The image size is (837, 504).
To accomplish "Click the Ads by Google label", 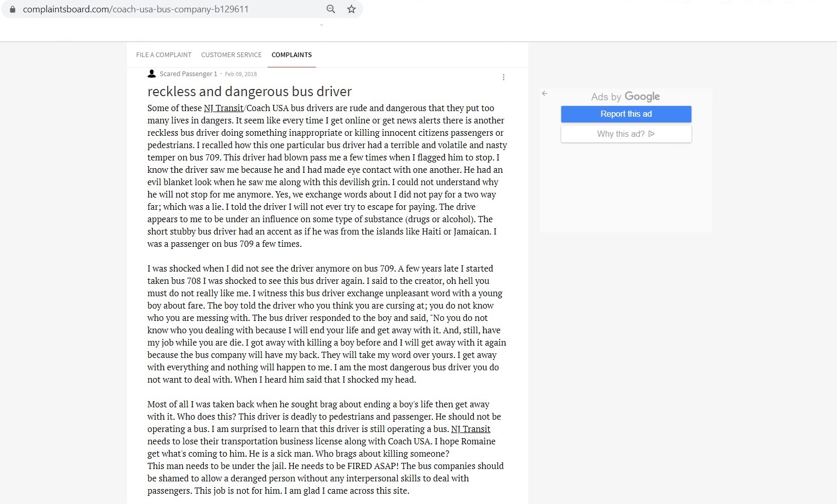I will [626, 97].
